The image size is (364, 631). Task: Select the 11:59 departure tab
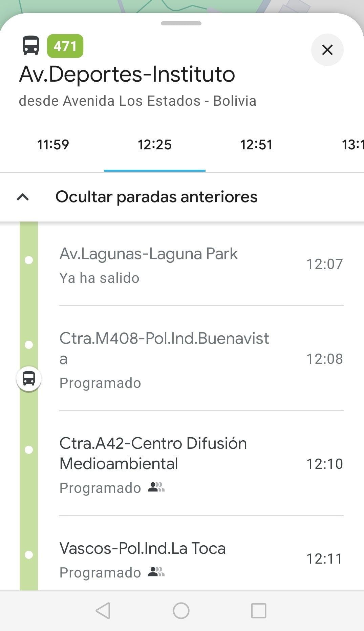click(x=53, y=145)
